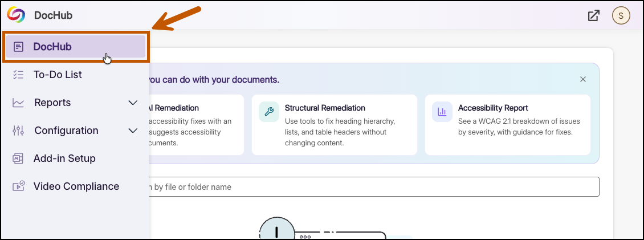Focus the file or folder name search field
This screenshot has width=644, height=240.
click(x=374, y=187)
